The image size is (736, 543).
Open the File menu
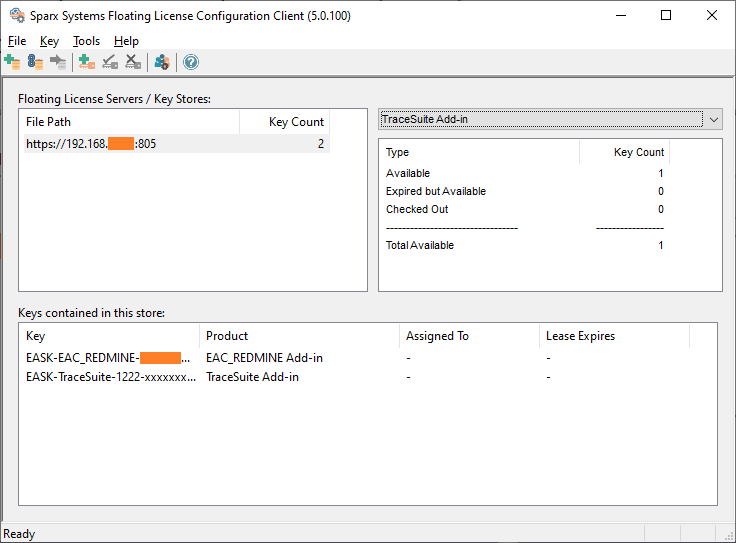tap(17, 41)
